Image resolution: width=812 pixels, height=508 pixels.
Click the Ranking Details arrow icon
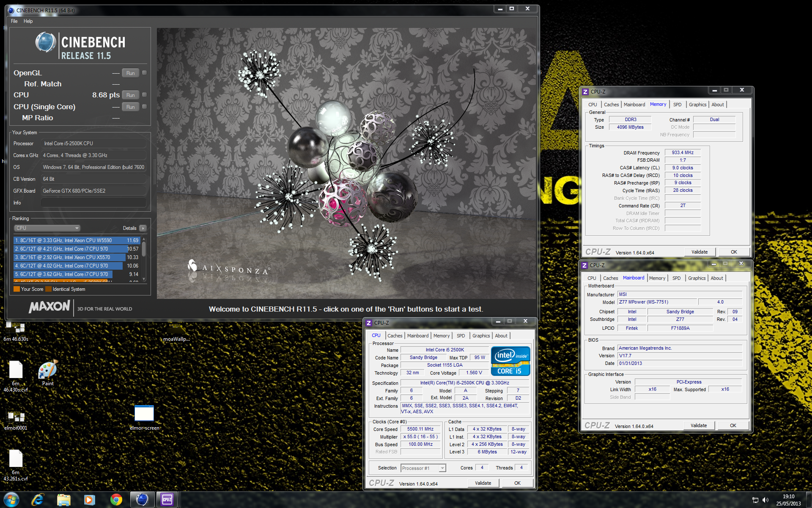(x=143, y=228)
